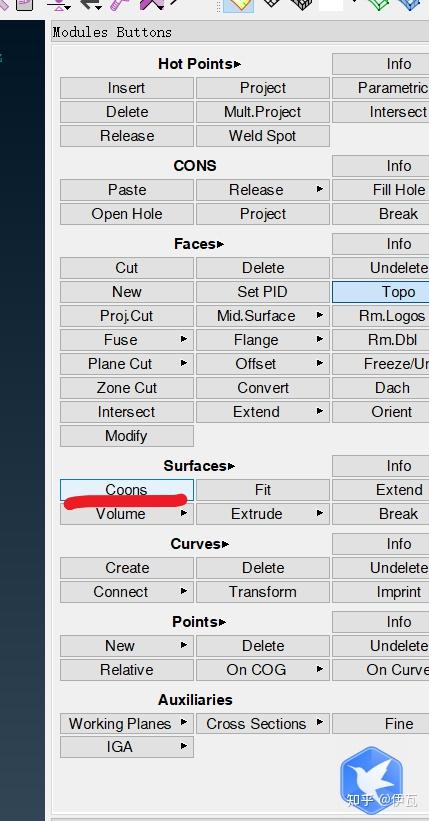Click Zone Cut in the Faces group
The height and width of the screenshot is (821, 429).
coord(127,388)
